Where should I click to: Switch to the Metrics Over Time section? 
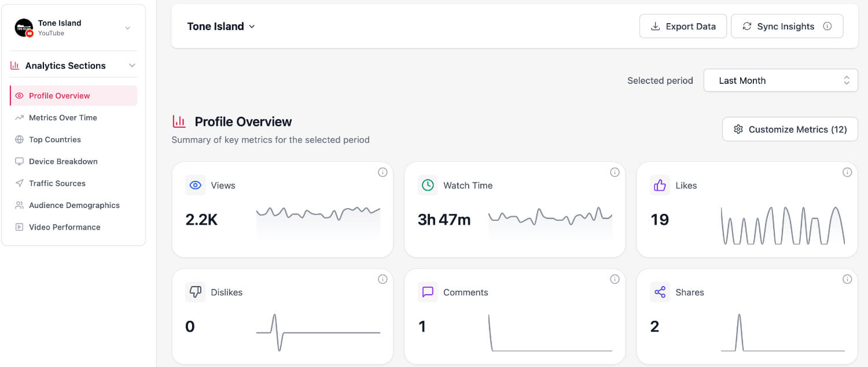pos(62,117)
